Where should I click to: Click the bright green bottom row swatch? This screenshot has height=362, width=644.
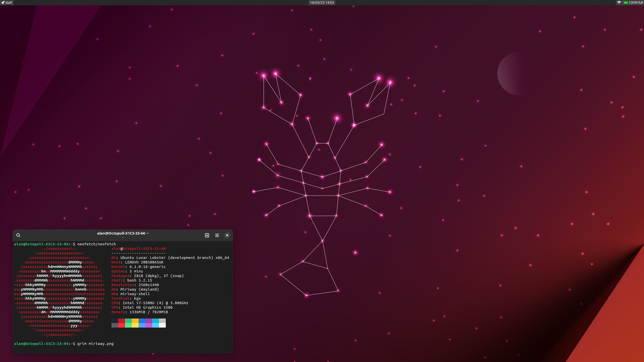tap(128, 325)
